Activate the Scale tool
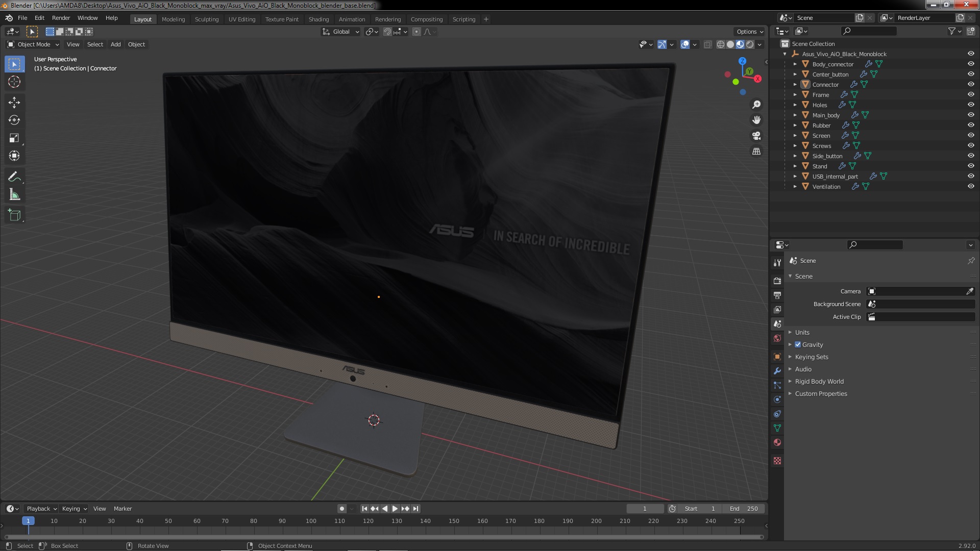The width and height of the screenshot is (980, 551). coord(14,138)
